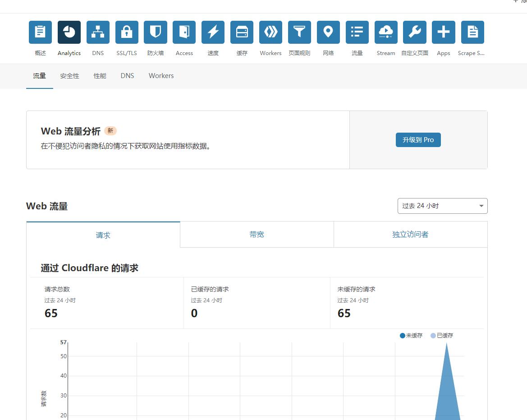Open the 缓存 storage drive icon
The image size is (527, 420).
pos(242,32)
